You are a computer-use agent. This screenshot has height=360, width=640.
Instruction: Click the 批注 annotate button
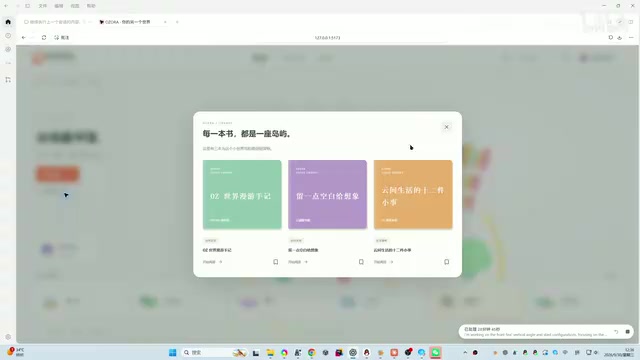point(62,38)
